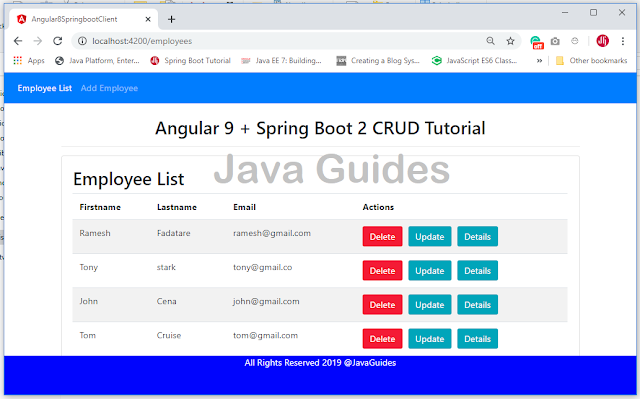Open the Other bookmarks folder
Viewport: 640px width, 399px height.
pyautogui.click(x=591, y=60)
